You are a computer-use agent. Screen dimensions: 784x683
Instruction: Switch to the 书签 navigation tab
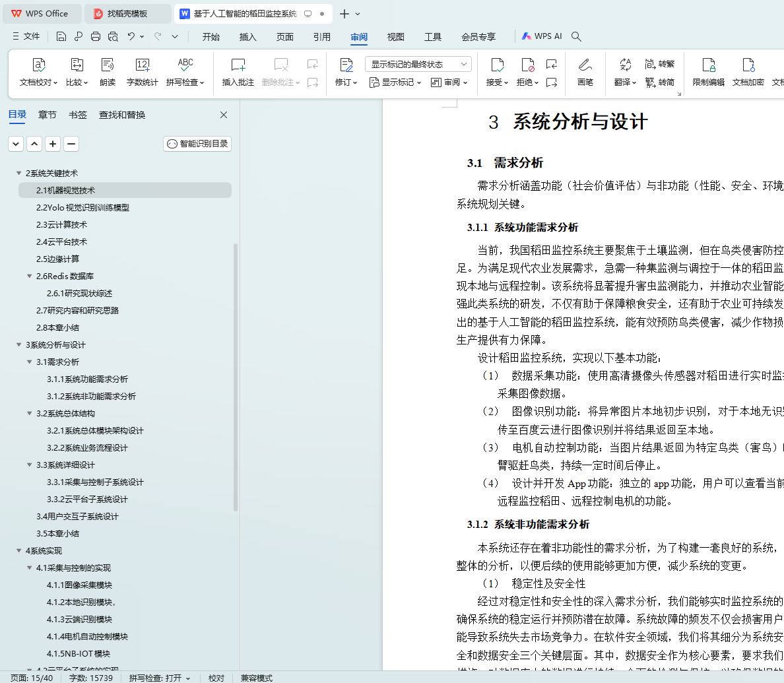[77, 115]
